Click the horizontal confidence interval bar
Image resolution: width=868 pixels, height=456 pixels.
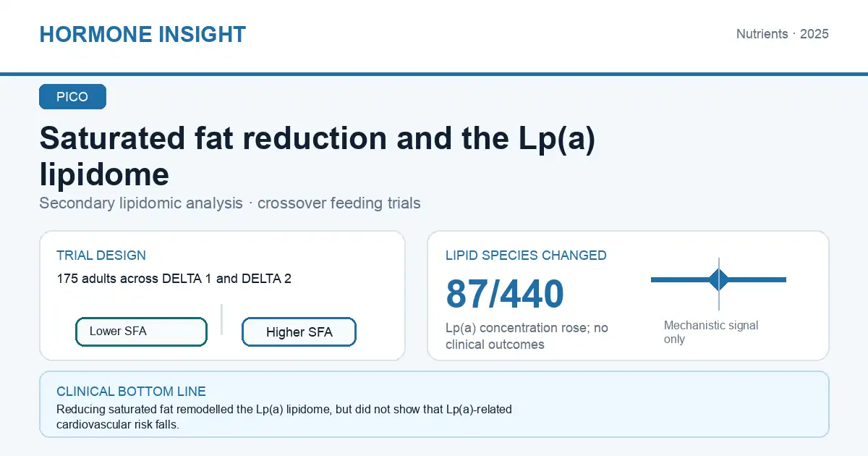718,279
